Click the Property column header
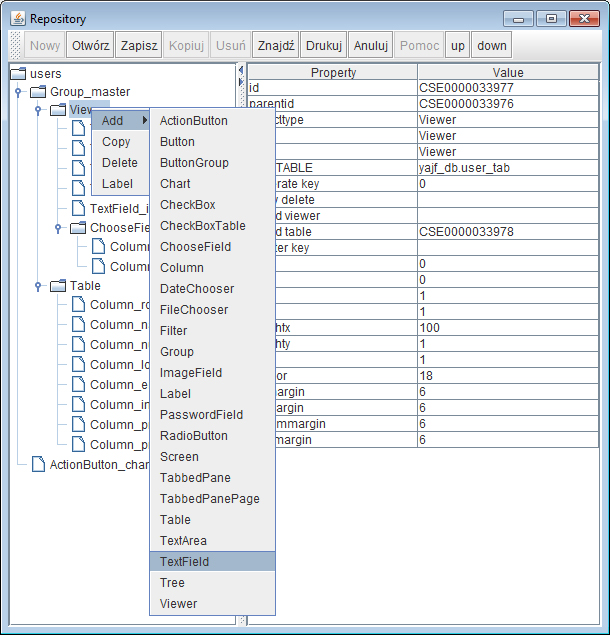610x635 pixels. 333,72
